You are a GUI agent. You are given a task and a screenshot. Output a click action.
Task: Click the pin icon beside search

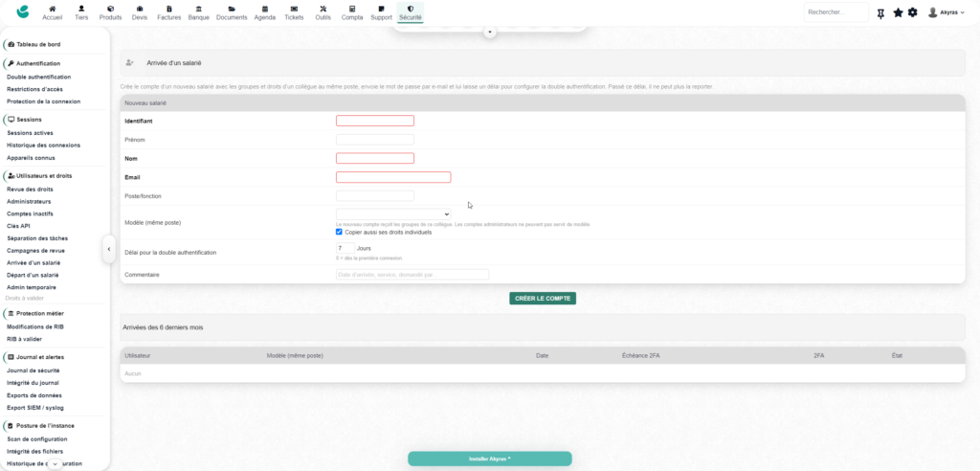tap(880, 13)
